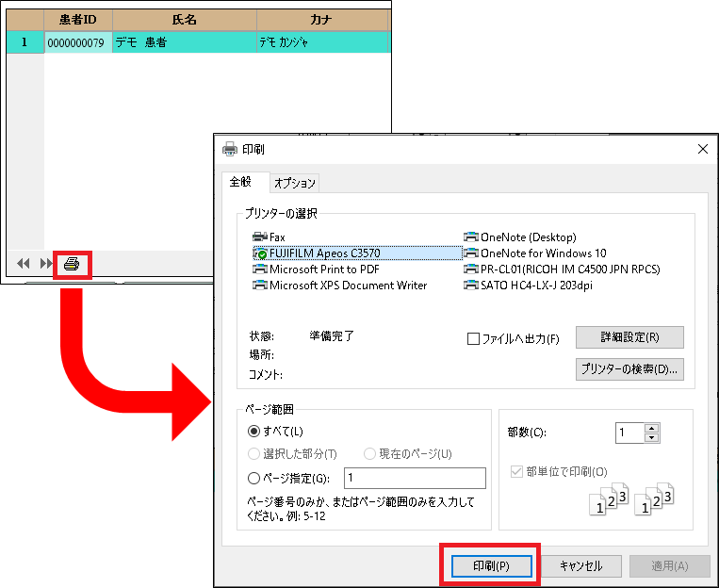Pick SATO HC4-LX-J 203dpi printer

point(529,286)
